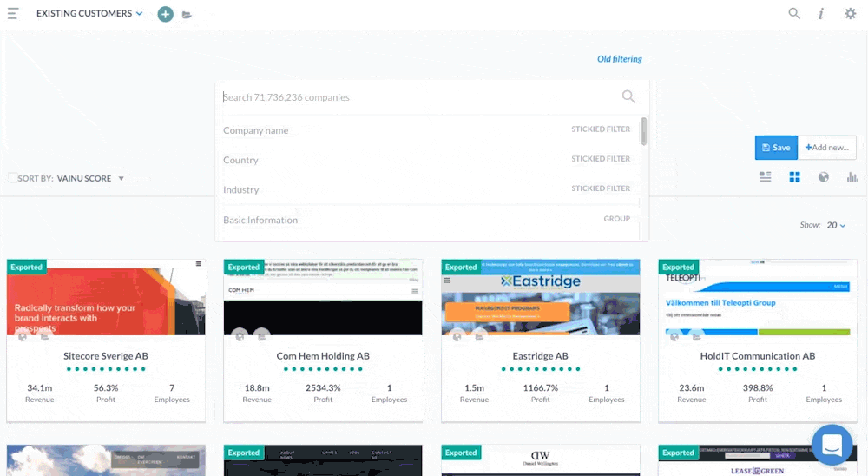Open the card menu icon on Sitecore Sverige AB
Image resolution: width=868 pixels, height=476 pixels.
tap(198, 264)
